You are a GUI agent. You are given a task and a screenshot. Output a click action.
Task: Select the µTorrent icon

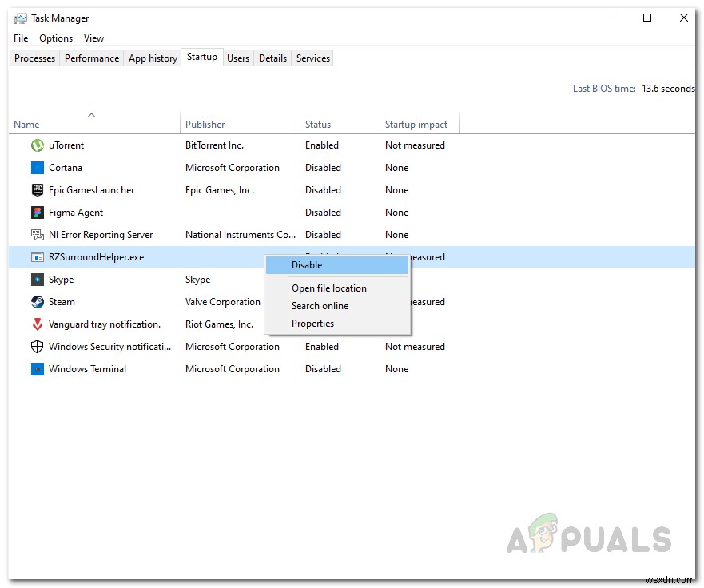[x=35, y=145]
